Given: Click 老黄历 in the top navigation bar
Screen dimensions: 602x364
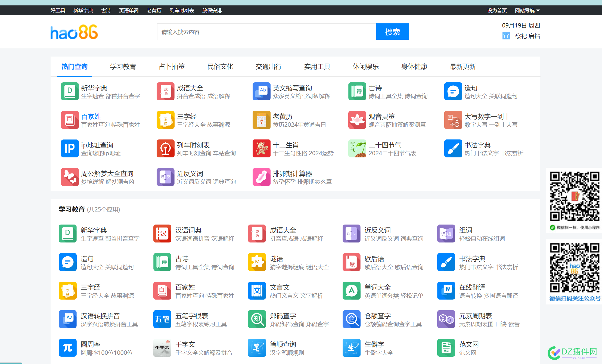Looking at the screenshot, I should (154, 11).
